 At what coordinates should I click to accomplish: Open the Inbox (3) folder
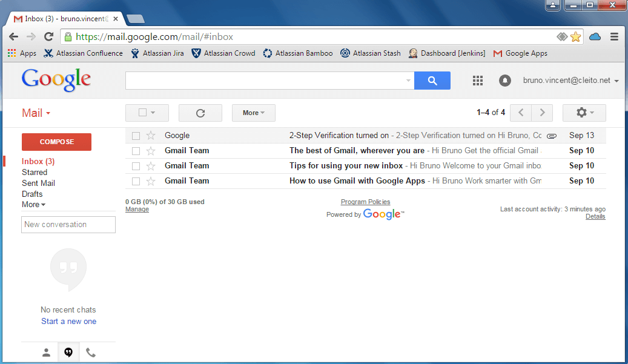point(38,161)
